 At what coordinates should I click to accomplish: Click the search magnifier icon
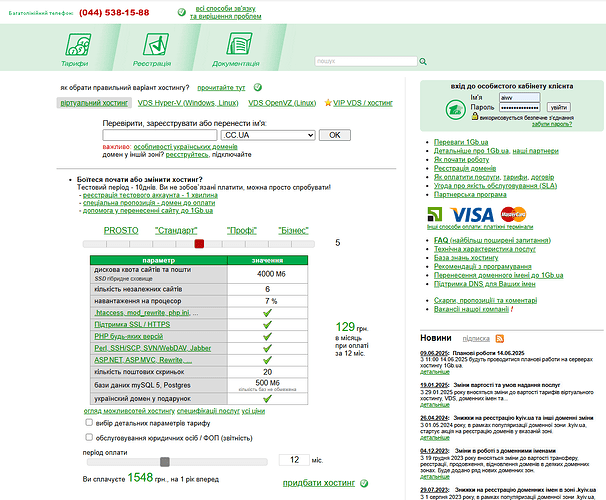click(x=423, y=61)
